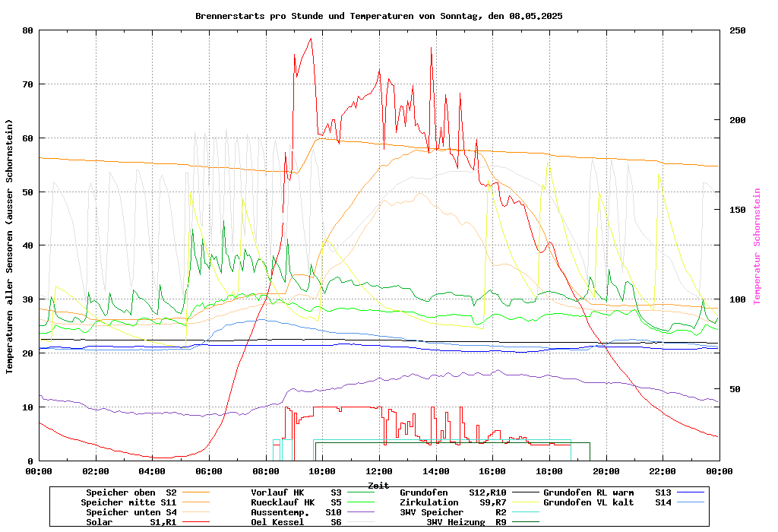Screen dimensions: 778x532
Task: Select the Zirkulation S9,R7 legend entry
Action: point(453,502)
